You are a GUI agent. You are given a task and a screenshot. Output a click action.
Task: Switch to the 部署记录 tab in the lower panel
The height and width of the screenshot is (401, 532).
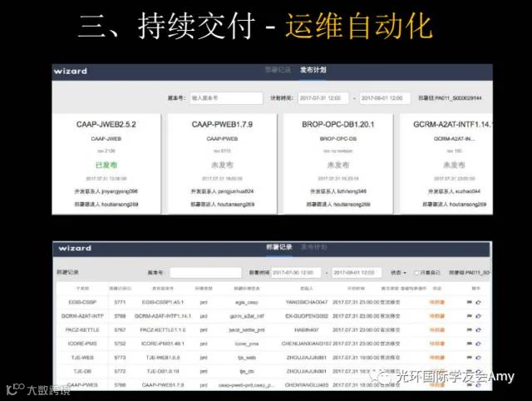279,247
